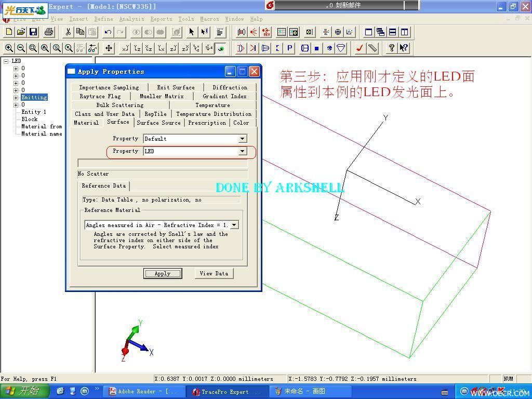
Task: Save the model using floppy disk icon
Action: click(33, 32)
